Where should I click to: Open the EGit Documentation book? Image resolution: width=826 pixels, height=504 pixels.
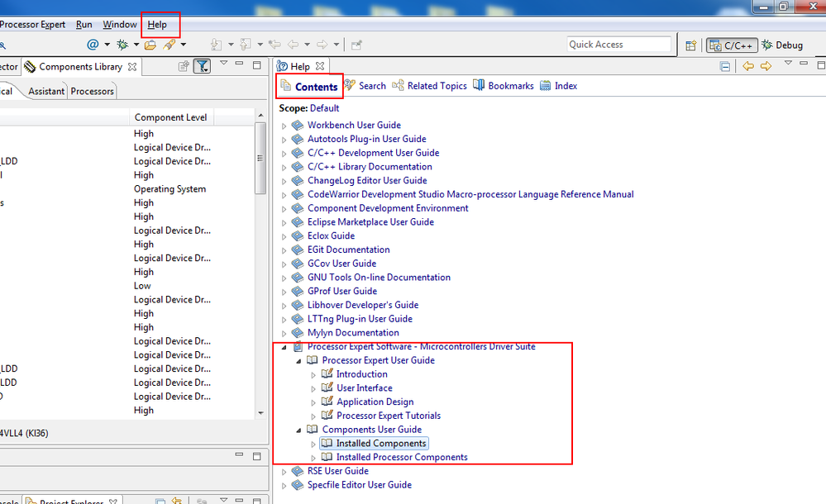coord(349,250)
